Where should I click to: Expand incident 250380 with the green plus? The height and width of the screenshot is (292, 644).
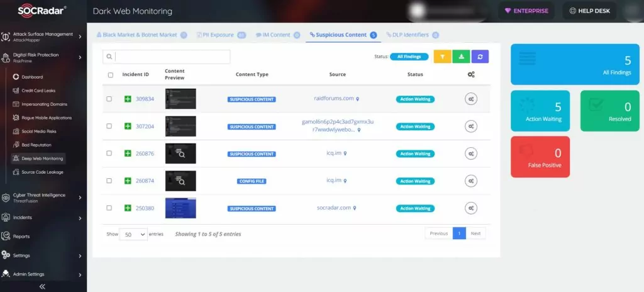tap(128, 208)
